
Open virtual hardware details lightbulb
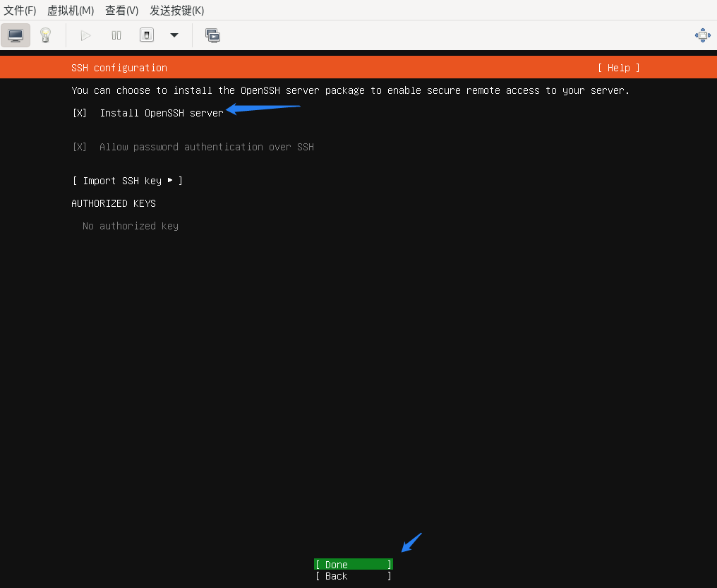45,35
